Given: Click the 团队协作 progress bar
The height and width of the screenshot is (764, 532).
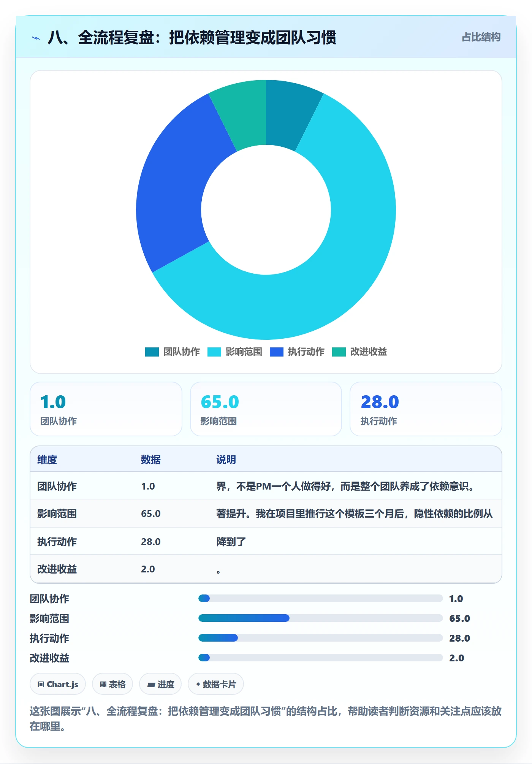Looking at the screenshot, I should click(320, 598).
